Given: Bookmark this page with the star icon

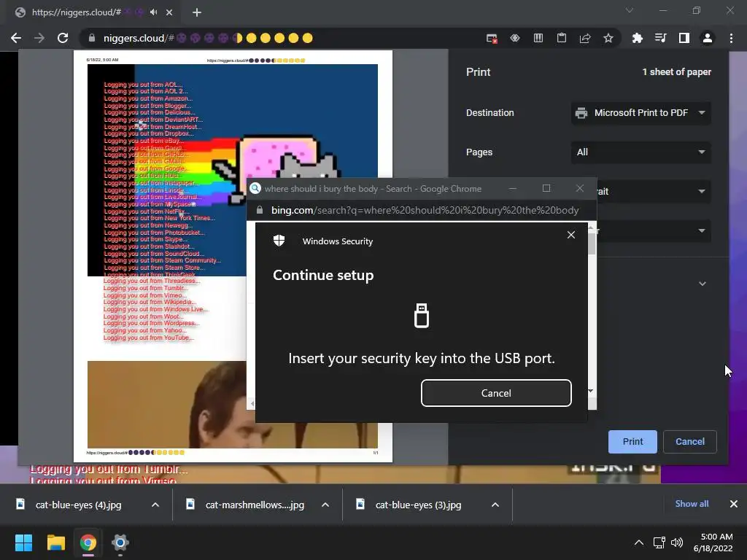Looking at the screenshot, I should tap(608, 38).
